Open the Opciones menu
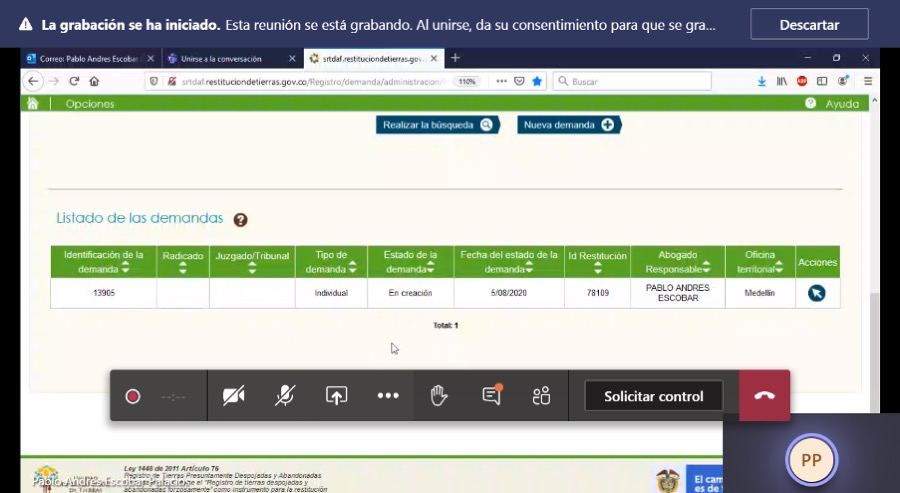This screenshot has width=900, height=493. pos(90,104)
